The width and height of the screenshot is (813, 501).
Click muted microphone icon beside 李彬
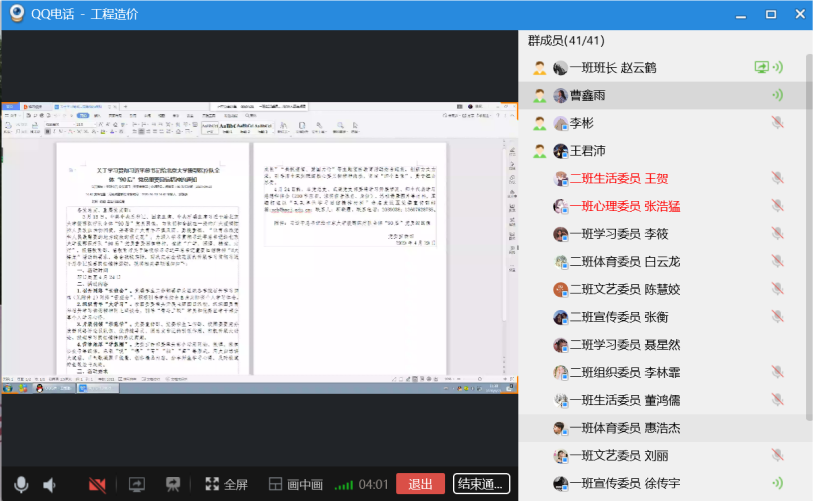[x=777, y=123]
